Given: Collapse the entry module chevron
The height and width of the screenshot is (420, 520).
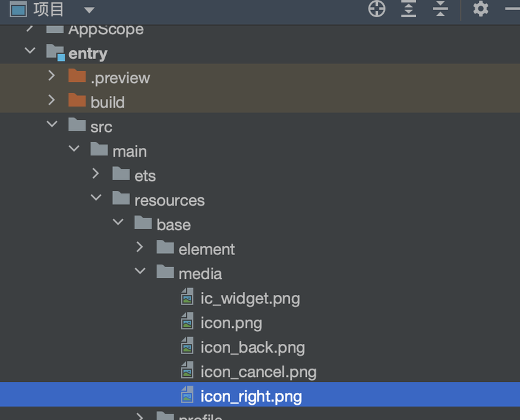Looking at the screenshot, I should (x=30, y=52).
